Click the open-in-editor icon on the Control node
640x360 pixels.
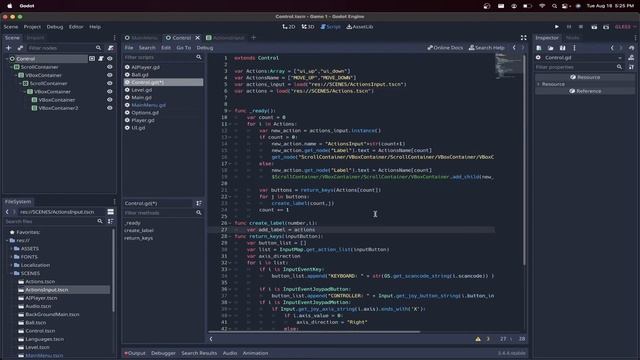92,59
